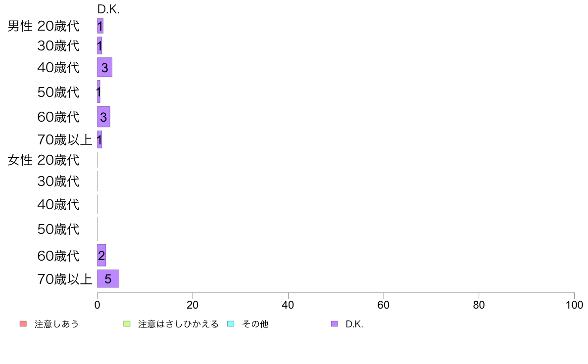Select the その他 legend label
Screen dimensions: 588x364
click(255, 324)
